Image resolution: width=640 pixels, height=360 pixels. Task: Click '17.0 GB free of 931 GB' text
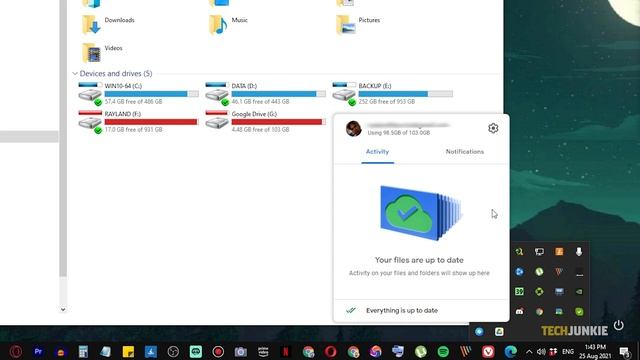(x=133, y=129)
